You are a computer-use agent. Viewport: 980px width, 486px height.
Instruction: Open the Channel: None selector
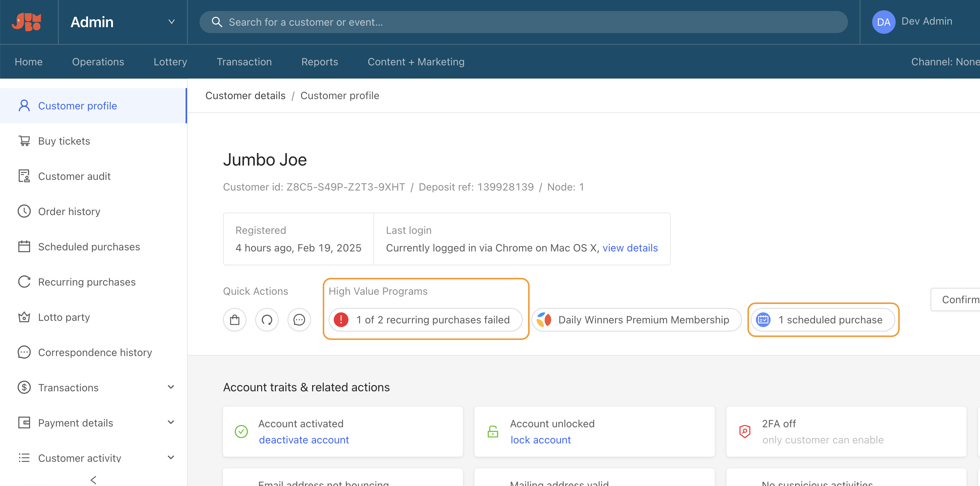point(945,62)
